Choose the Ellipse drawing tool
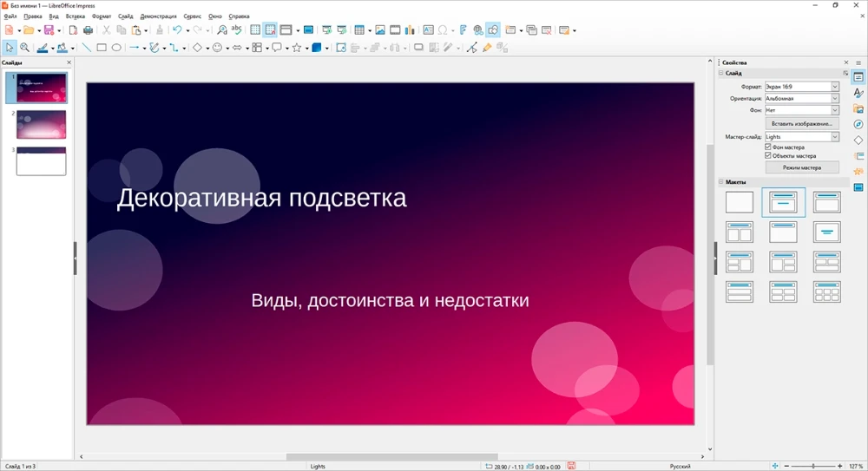This screenshot has width=868, height=471. pyautogui.click(x=116, y=49)
